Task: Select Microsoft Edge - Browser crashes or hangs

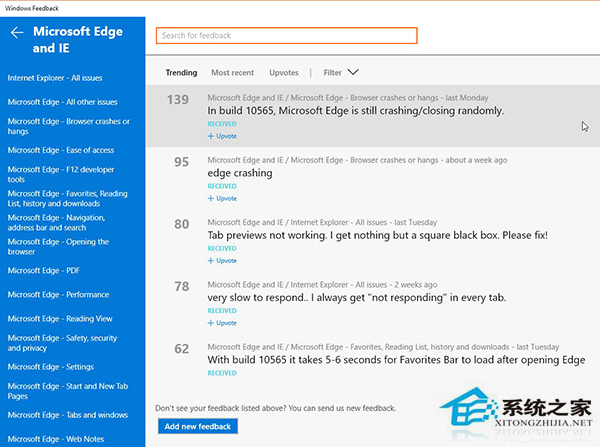Action: [x=68, y=126]
